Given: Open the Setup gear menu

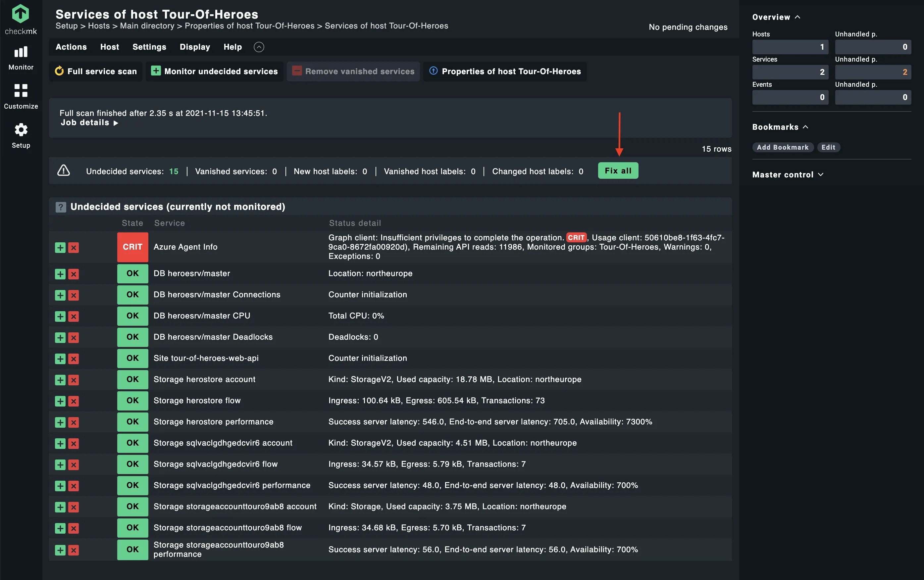Looking at the screenshot, I should pyautogui.click(x=21, y=136).
